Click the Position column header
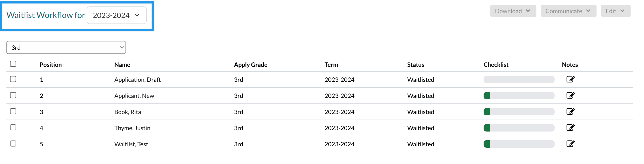 click(50, 65)
